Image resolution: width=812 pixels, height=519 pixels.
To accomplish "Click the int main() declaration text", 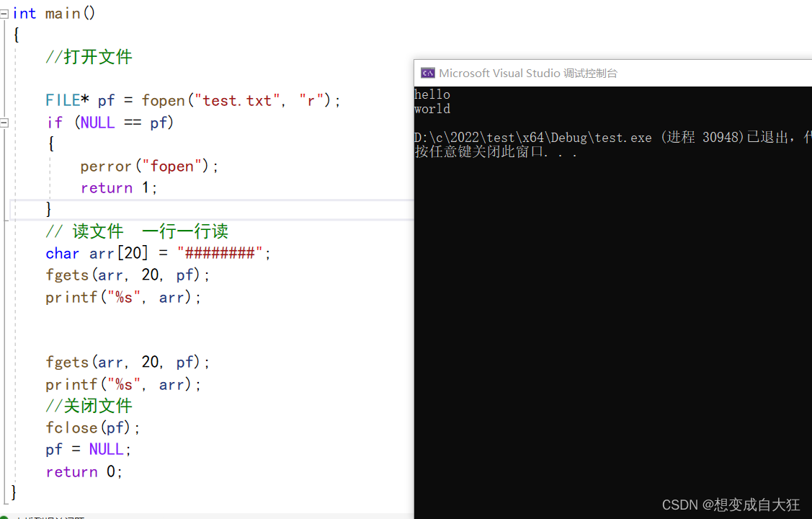I will pyautogui.click(x=54, y=13).
